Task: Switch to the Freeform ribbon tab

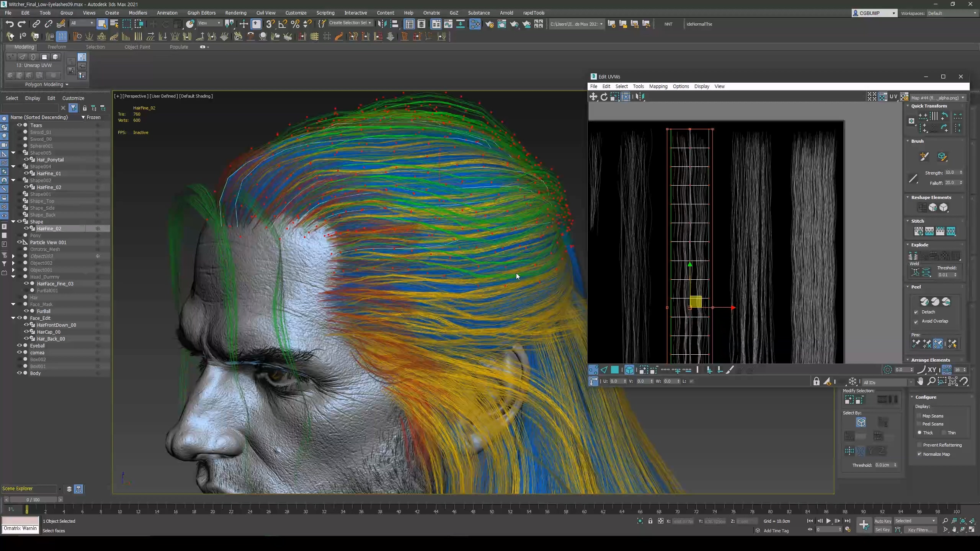Action: click(57, 47)
